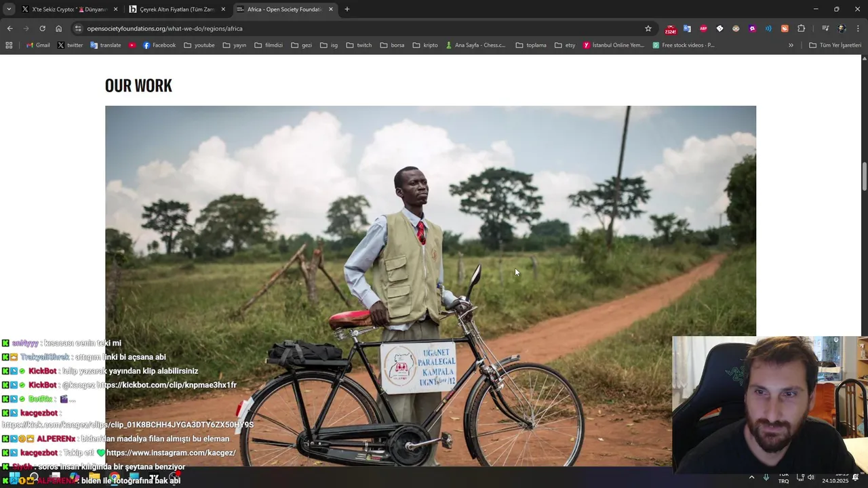
Task: Open the Extensions puzzle menu
Action: click(x=802, y=28)
